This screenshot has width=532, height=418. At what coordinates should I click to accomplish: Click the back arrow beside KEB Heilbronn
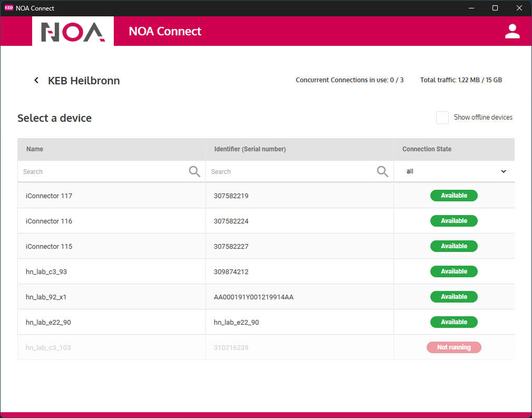[x=36, y=81]
